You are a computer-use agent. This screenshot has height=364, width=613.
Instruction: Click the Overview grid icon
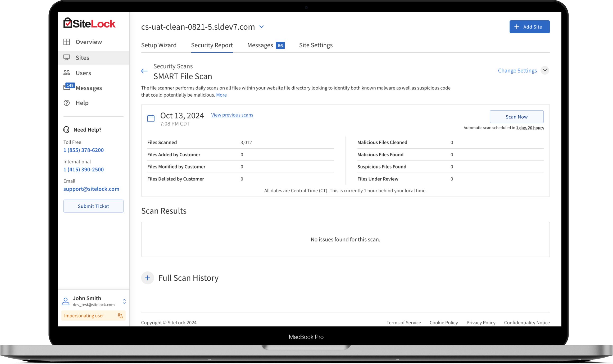pos(67,42)
